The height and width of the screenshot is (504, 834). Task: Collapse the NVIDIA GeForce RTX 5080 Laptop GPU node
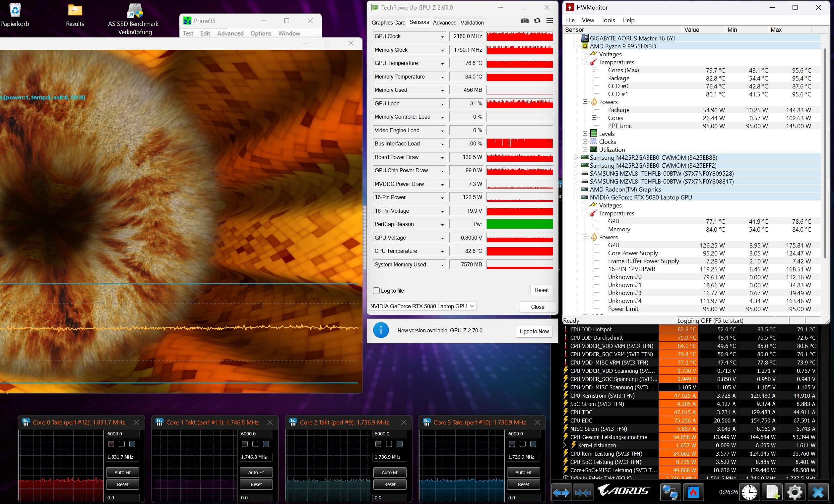click(576, 197)
